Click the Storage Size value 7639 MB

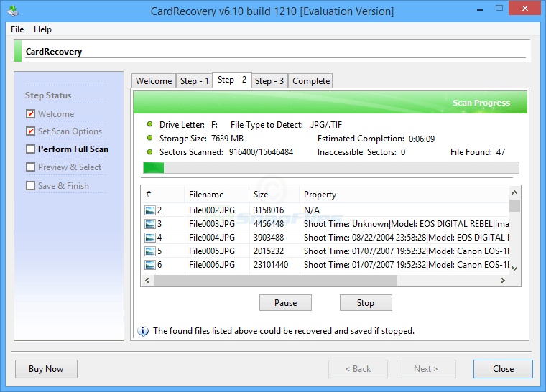tap(228, 139)
